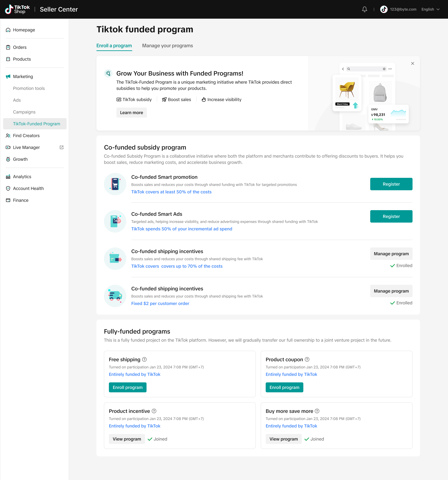Open the Live Manager external link icon
The image size is (448, 480).
pyautogui.click(x=62, y=147)
